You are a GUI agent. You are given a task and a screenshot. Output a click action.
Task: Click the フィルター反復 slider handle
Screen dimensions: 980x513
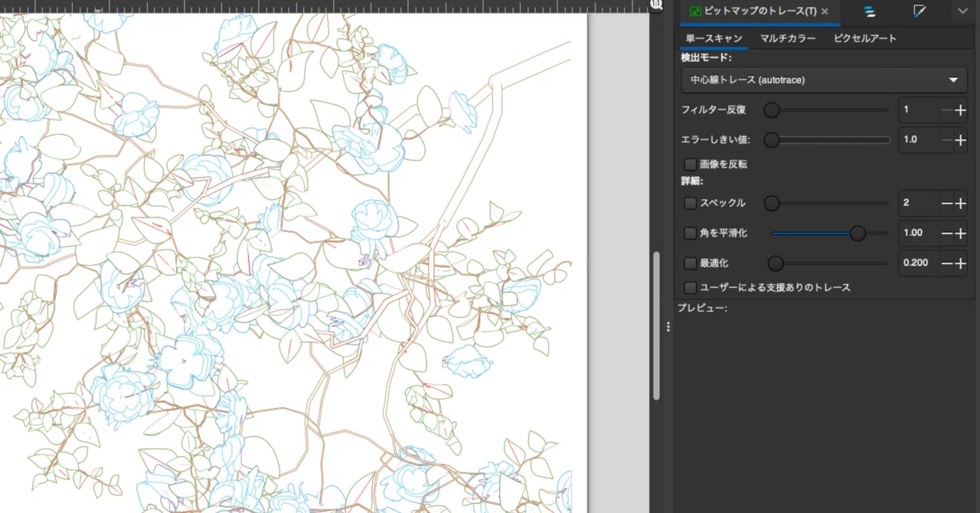point(772,110)
